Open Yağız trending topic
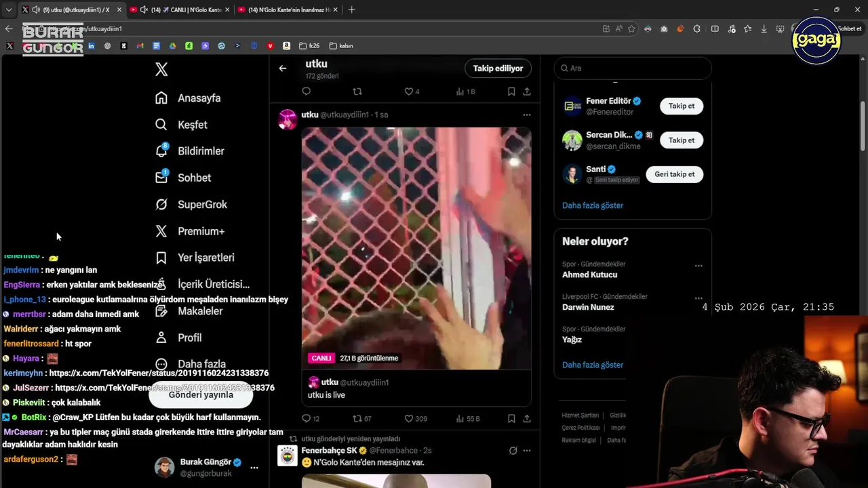This screenshot has height=488, width=868. pyautogui.click(x=572, y=340)
